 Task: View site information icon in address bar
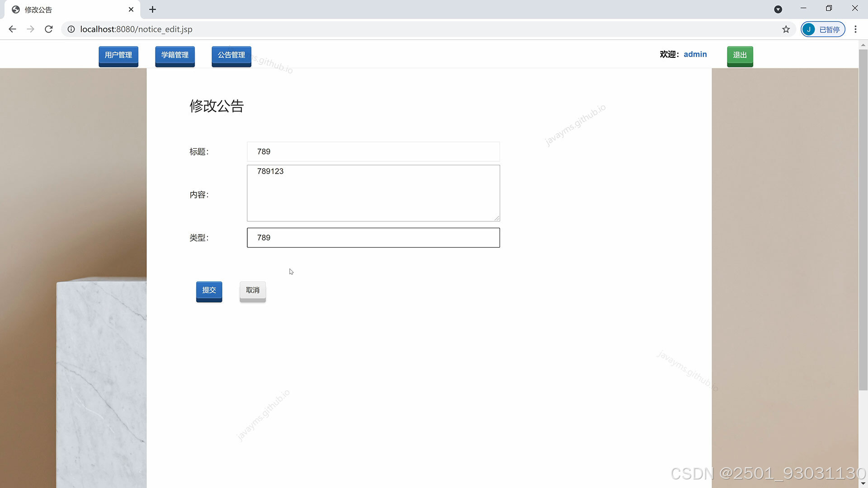[x=71, y=29]
